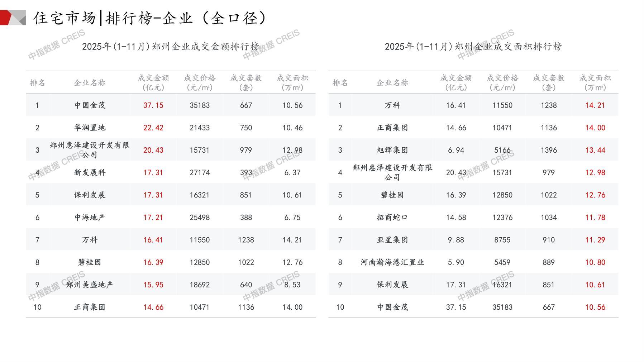Select 河南瀚海港汇置业 company name
Screen dimensions: 644x362
coord(392,262)
